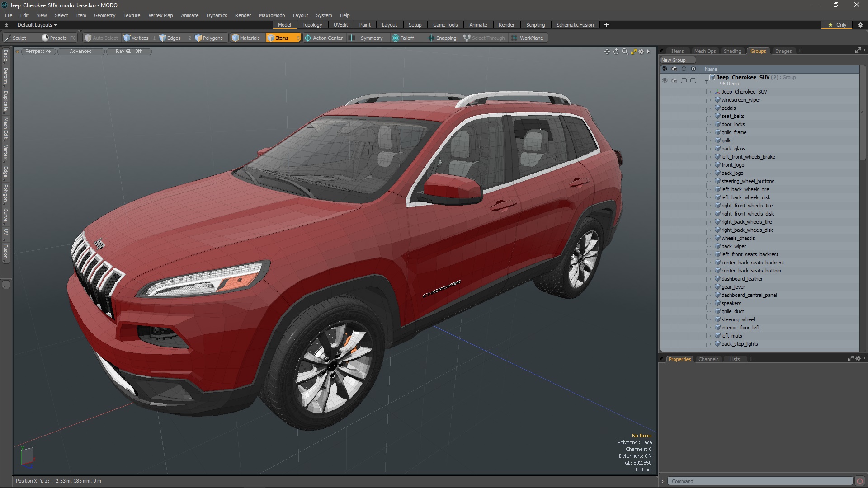Open the Default Layouts dropdown
The height and width of the screenshot is (488, 868).
tap(37, 25)
